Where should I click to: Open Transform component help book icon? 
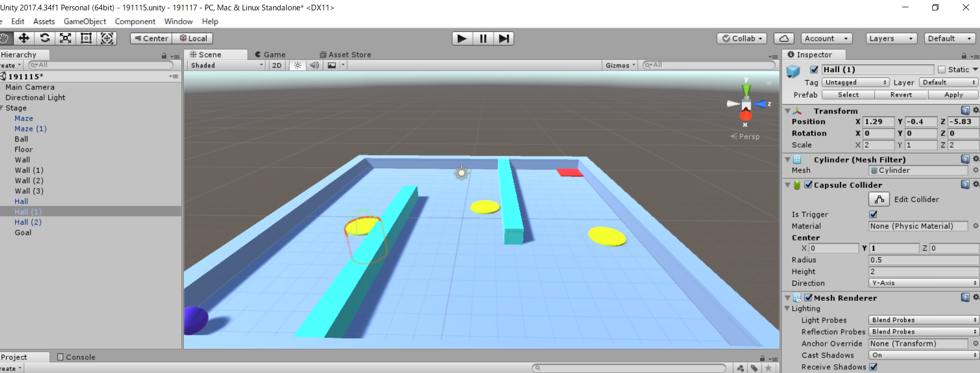pyautogui.click(x=965, y=110)
